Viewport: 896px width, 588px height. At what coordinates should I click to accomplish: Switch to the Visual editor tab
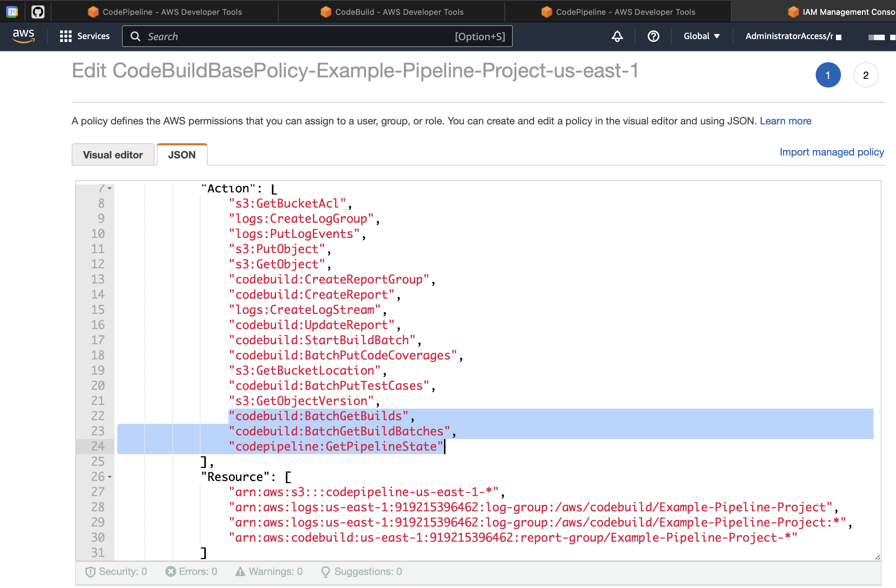pyautogui.click(x=112, y=154)
